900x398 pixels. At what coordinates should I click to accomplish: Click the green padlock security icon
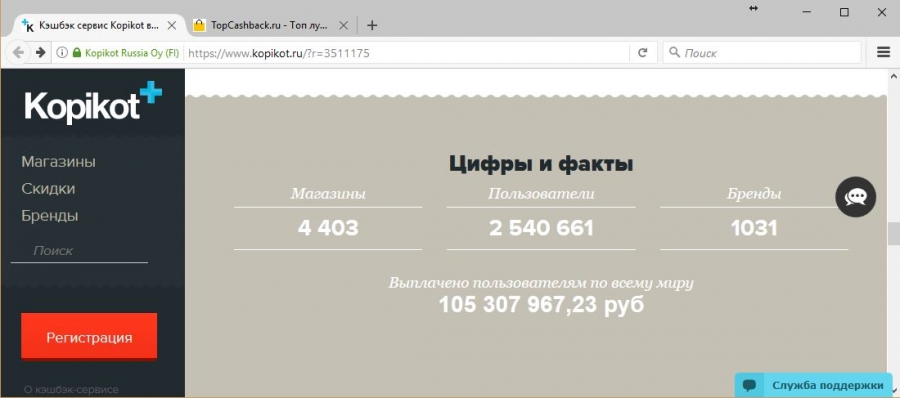click(x=77, y=53)
